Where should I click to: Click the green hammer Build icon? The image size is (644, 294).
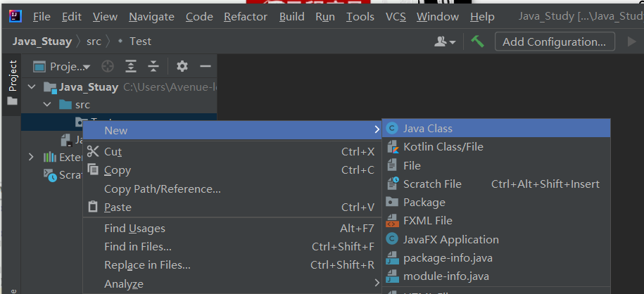[478, 41]
